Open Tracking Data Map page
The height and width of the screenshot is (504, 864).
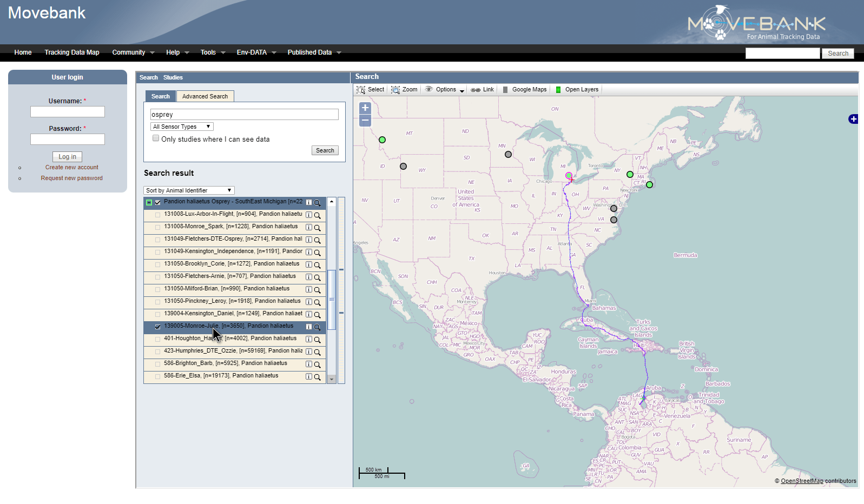[72, 52]
